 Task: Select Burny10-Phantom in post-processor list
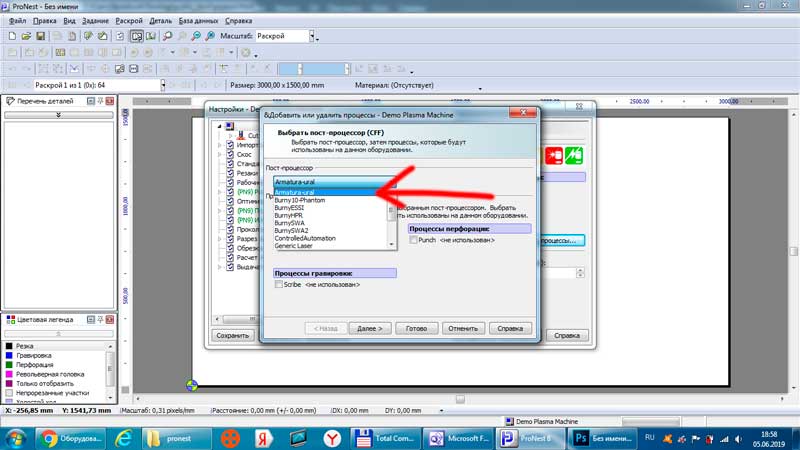click(299, 200)
